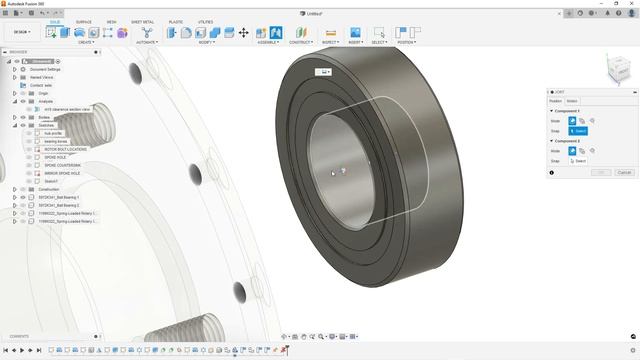Select the Revolve tool
Viewport: 640px width, 360px height.
[80, 32]
